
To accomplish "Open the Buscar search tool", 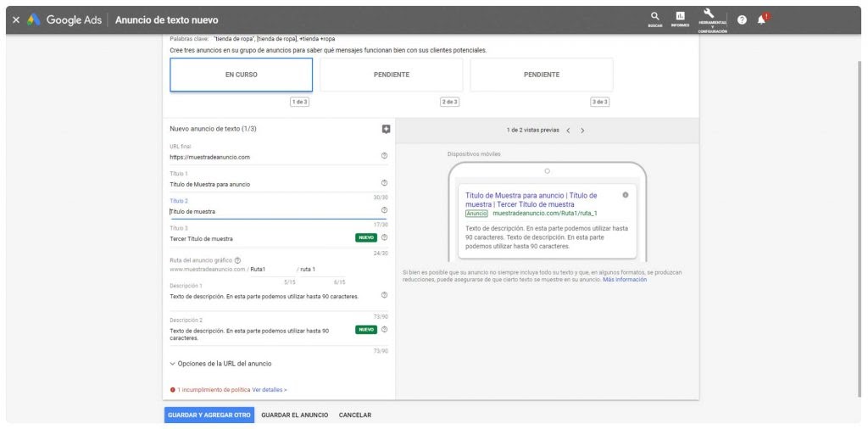I will click(x=655, y=19).
